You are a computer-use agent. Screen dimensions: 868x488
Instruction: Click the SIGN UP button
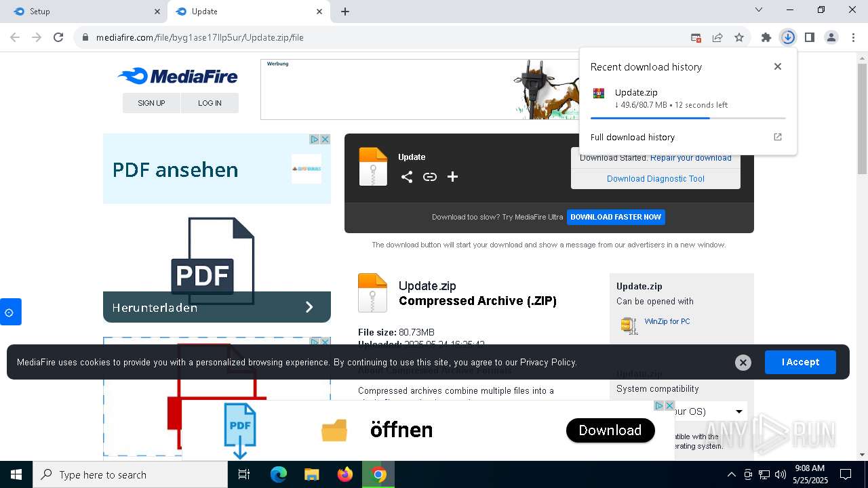pyautogui.click(x=151, y=103)
